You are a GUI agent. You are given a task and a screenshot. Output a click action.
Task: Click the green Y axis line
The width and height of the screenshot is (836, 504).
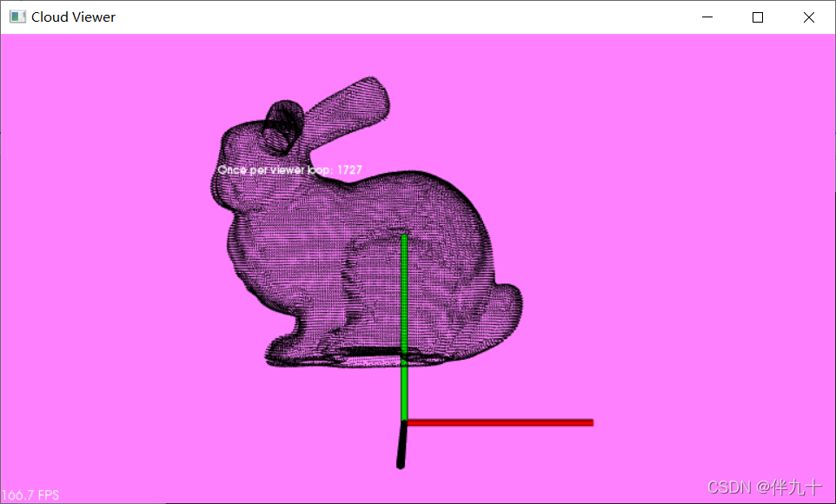point(404,327)
